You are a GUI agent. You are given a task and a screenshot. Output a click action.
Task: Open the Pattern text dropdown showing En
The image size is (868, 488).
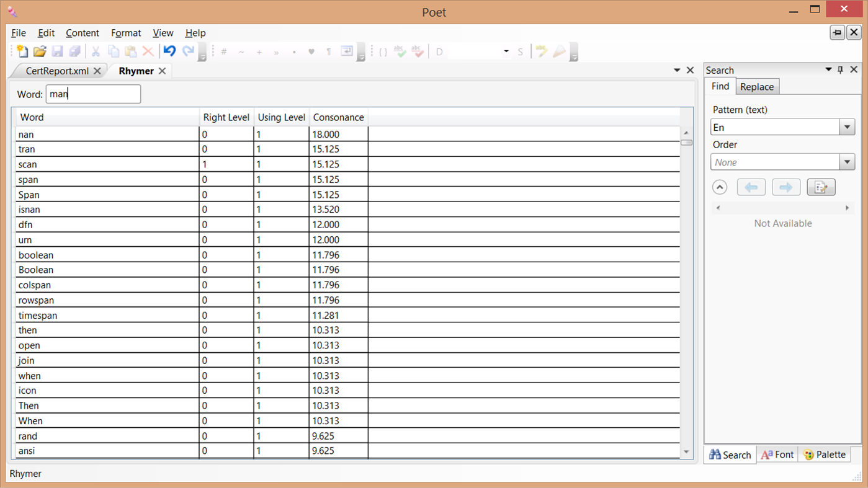point(847,127)
